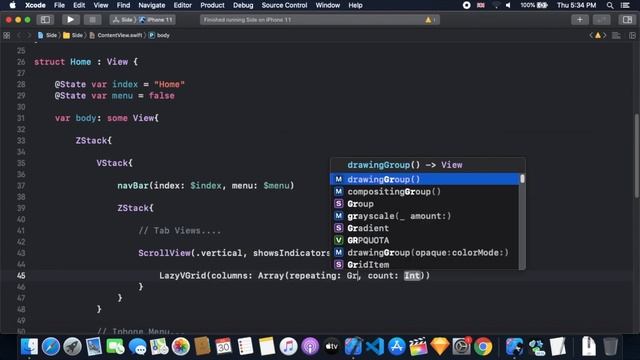The width and height of the screenshot is (640, 360).
Task: Open Google Chrome from the Dock
Action: click(483, 347)
